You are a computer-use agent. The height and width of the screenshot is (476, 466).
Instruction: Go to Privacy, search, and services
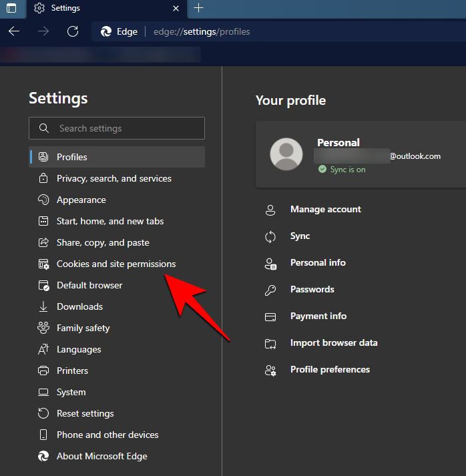[113, 178]
